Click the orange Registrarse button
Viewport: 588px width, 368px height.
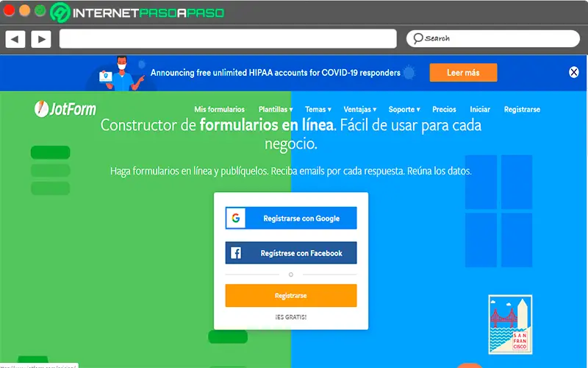(291, 296)
